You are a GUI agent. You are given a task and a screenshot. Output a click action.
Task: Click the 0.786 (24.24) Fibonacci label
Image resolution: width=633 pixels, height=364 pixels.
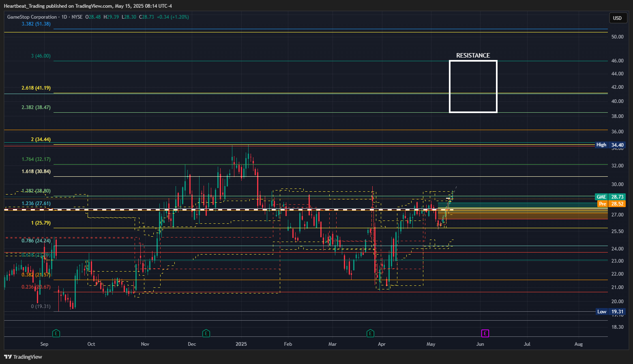(x=36, y=241)
